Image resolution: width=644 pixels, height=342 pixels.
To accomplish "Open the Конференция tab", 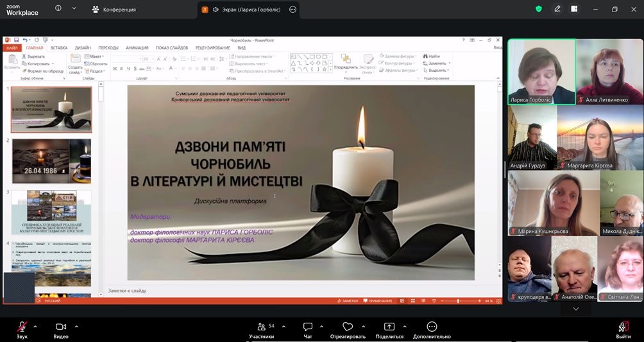I will 114,10.
